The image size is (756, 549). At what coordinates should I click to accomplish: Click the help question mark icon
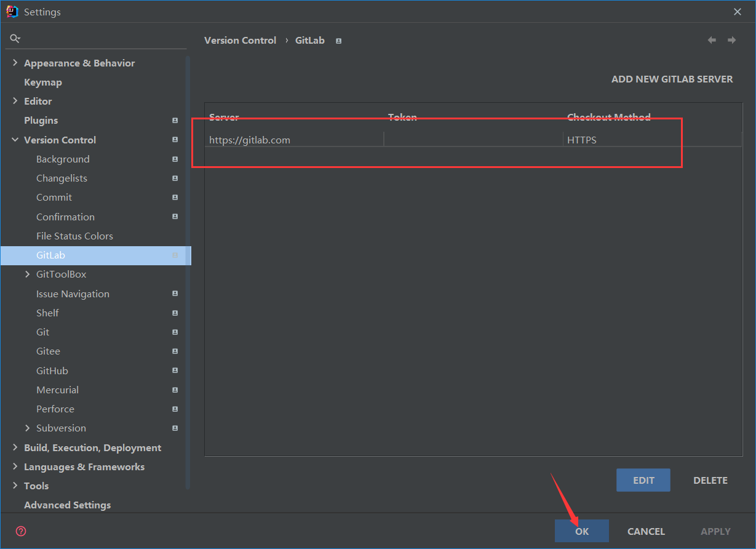tap(21, 531)
